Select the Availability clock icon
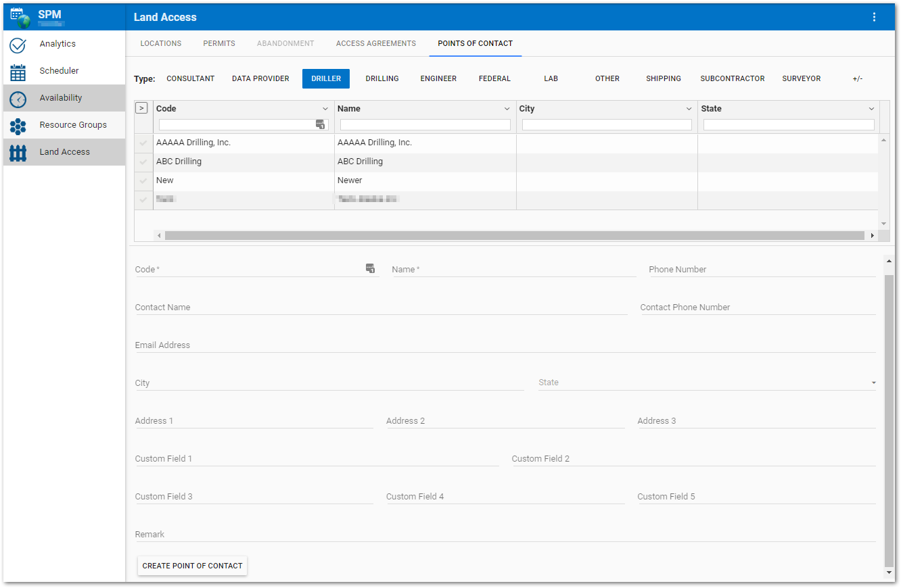 pyautogui.click(x=18, y=99)
